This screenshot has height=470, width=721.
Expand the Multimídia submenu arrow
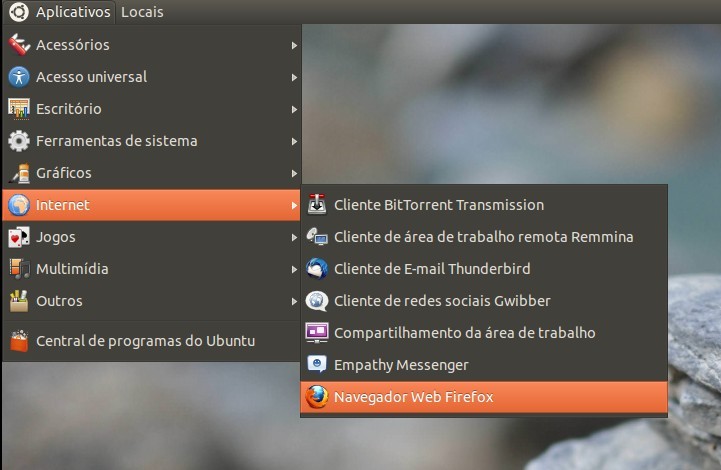coord(293,269)
